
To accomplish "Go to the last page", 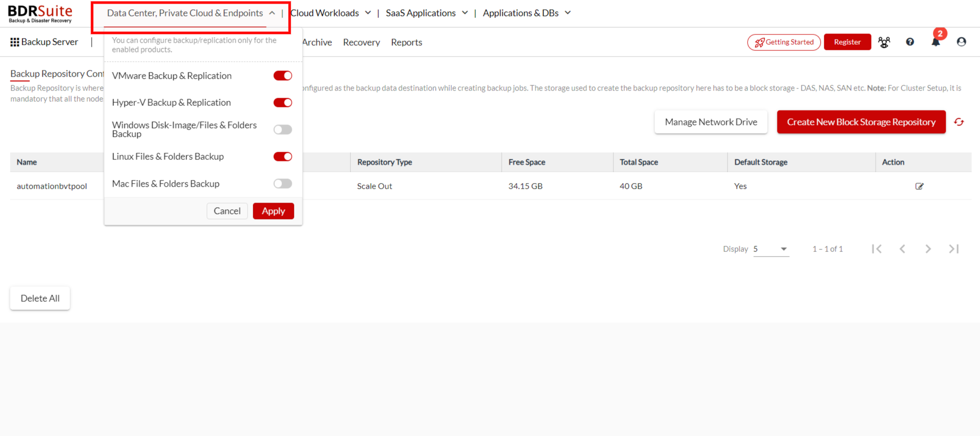I will tap(954, 249).
